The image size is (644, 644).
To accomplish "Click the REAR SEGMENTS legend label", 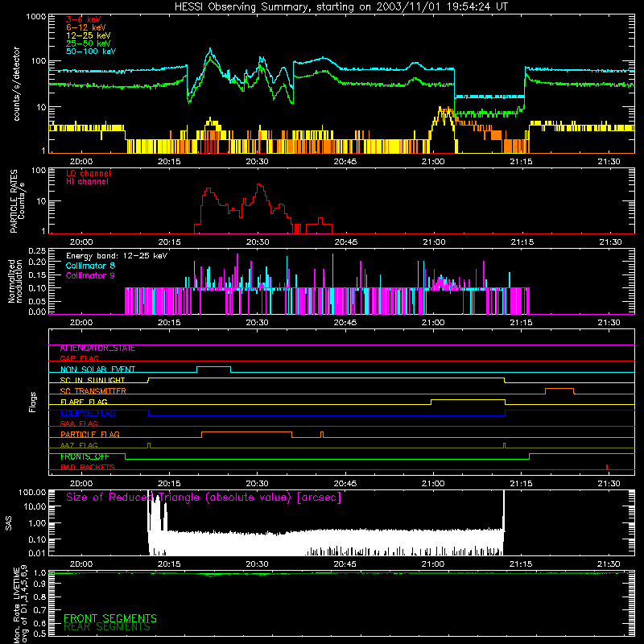I will (107, 627).
